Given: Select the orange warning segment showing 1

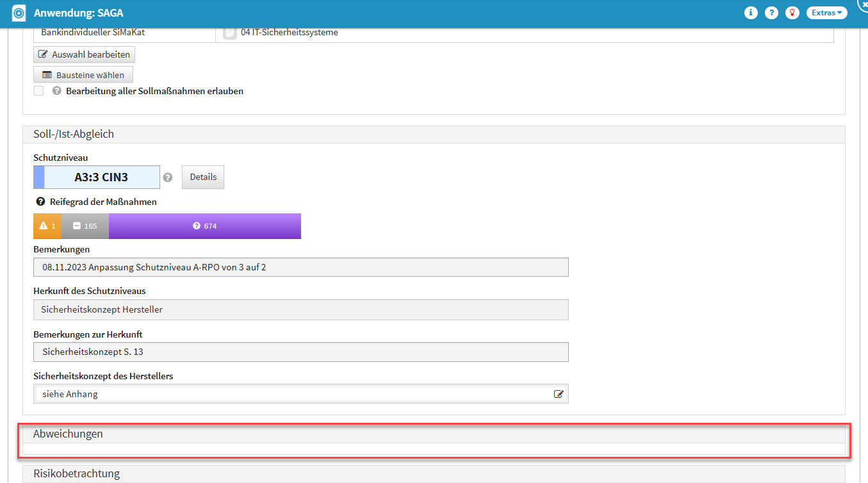Looking at the screenshot, I should tap(47, 226).
